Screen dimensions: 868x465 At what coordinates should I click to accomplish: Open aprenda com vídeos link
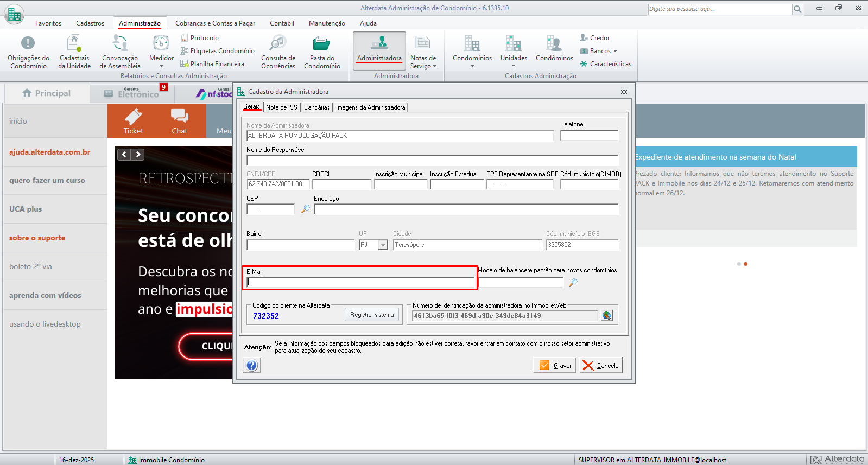coord(45,295)
